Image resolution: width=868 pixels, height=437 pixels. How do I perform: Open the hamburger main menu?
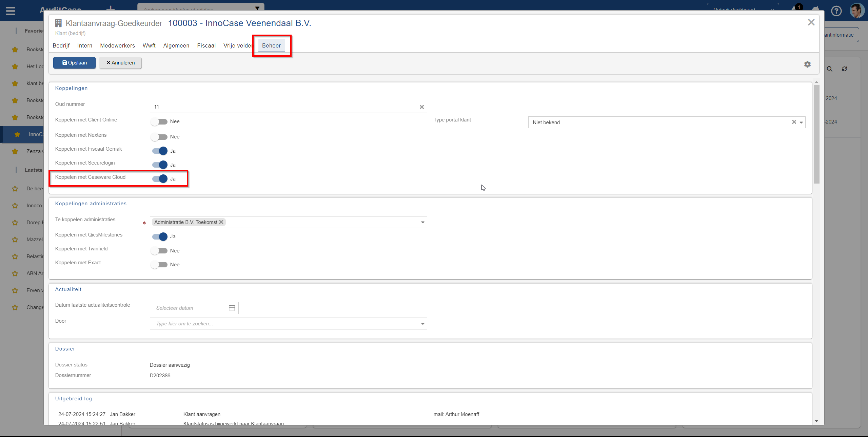click(x=11, y=11)
